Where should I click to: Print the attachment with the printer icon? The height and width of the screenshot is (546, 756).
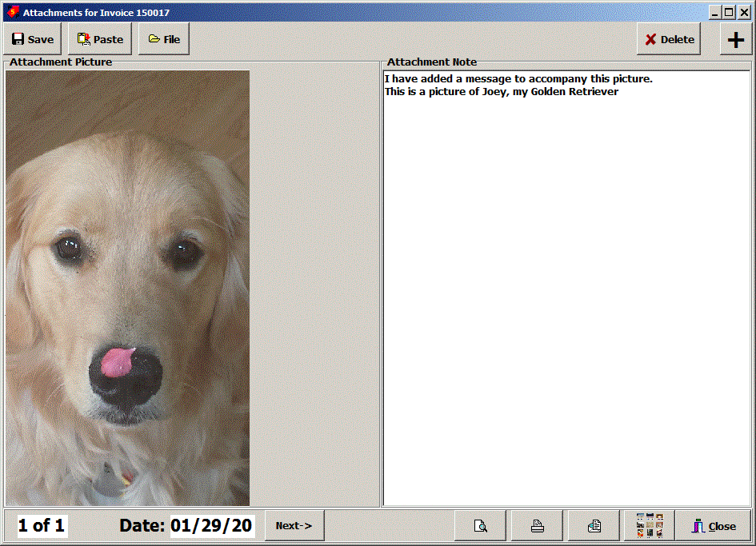pos(537,526)
